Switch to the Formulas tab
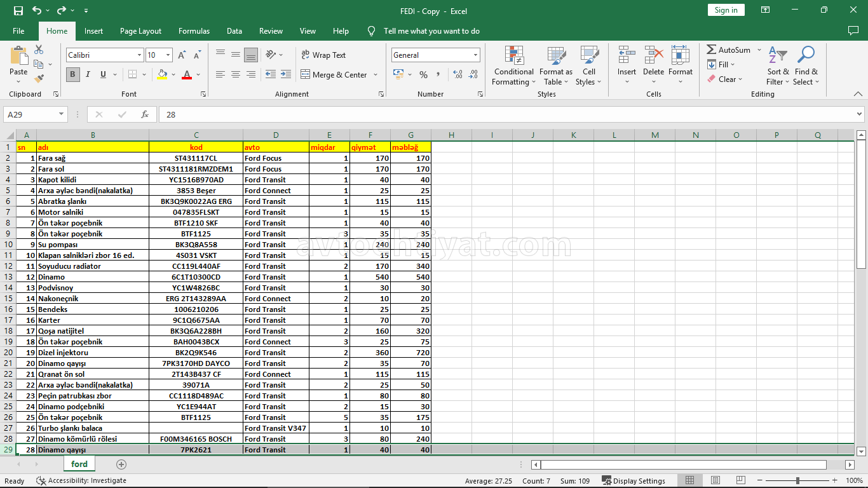 tap(194, 30)
